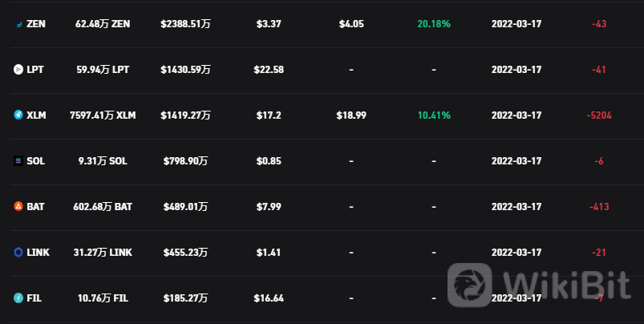Select the BAT triangle icon
The image size is (644, 324).
18,207
